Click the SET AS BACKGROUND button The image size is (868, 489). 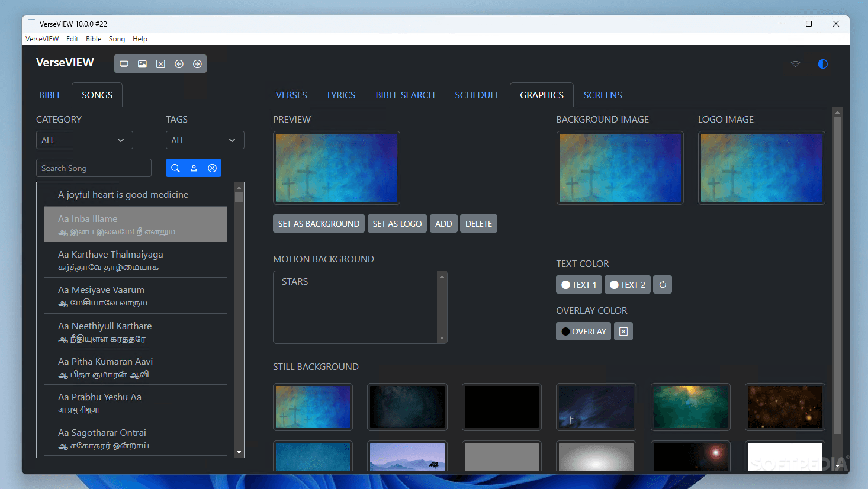(x=319, y=224)
